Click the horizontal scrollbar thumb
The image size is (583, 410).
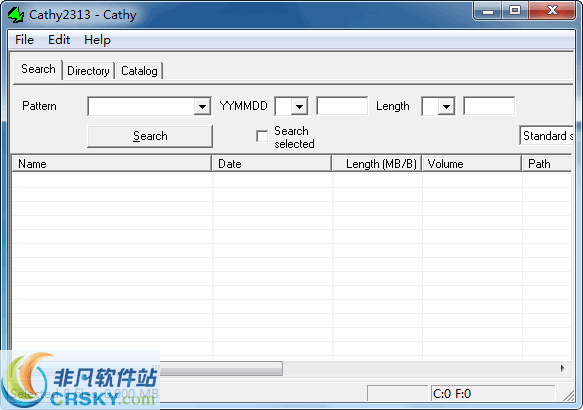coord(221,368)
